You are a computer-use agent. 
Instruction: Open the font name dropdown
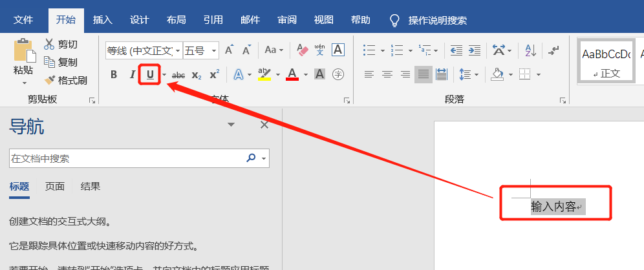[x=178, y=51]
